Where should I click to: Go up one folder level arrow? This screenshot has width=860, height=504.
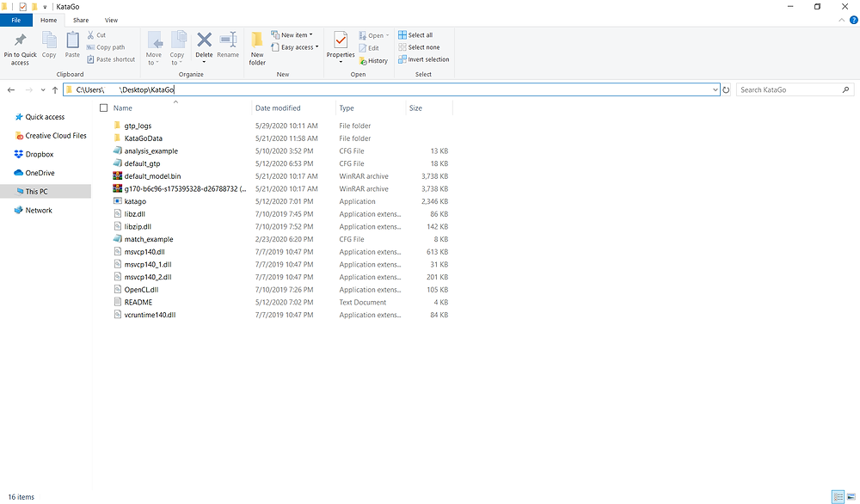point(55,90)
